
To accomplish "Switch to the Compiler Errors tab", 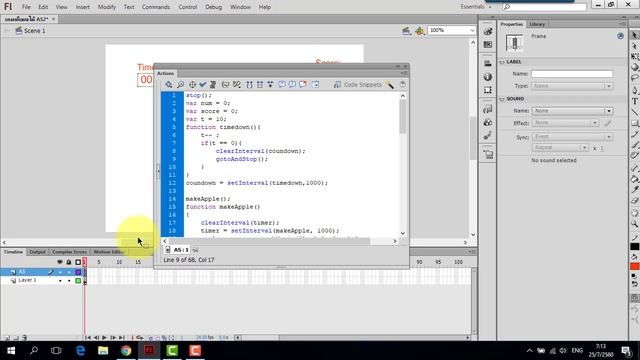I will (x=69, y=252).
